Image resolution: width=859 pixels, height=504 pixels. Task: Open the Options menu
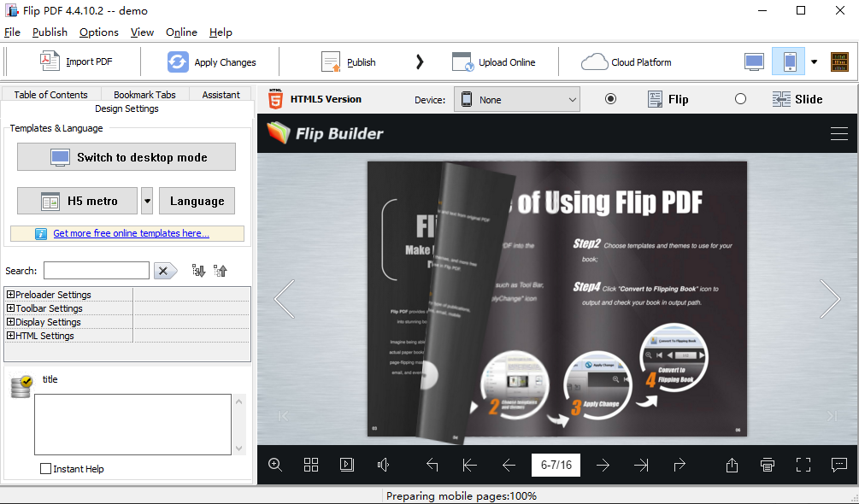point(99,32)
